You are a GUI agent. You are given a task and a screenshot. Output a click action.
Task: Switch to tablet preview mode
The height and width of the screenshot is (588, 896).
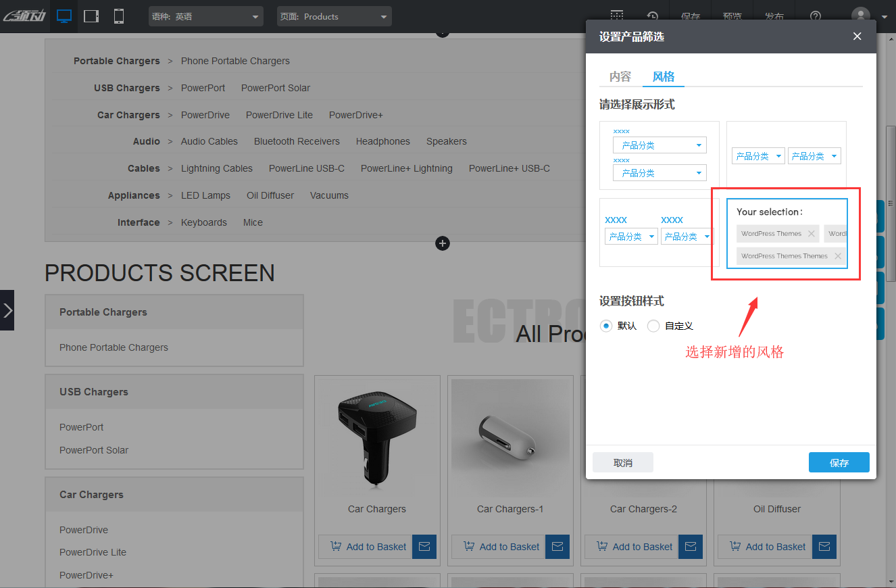91,15
